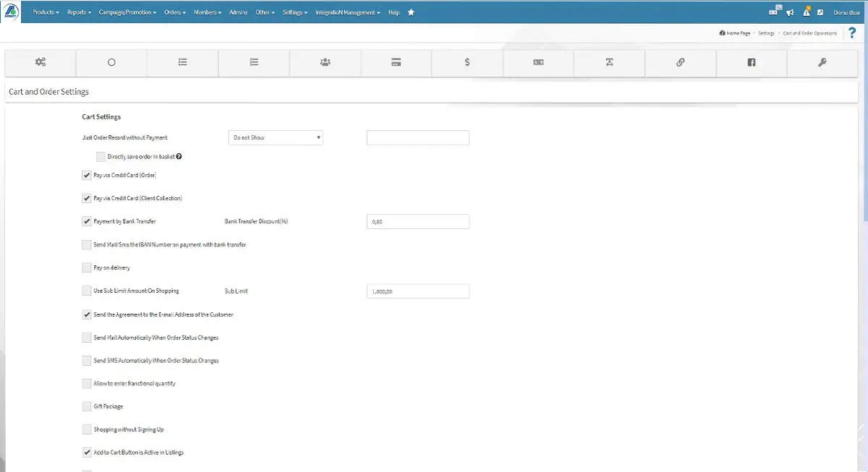The height and width of the screenshot is (472, 868).
Task: Open the dollar sign currency tab
Action: pyautogui.click(x=467, y=62)
